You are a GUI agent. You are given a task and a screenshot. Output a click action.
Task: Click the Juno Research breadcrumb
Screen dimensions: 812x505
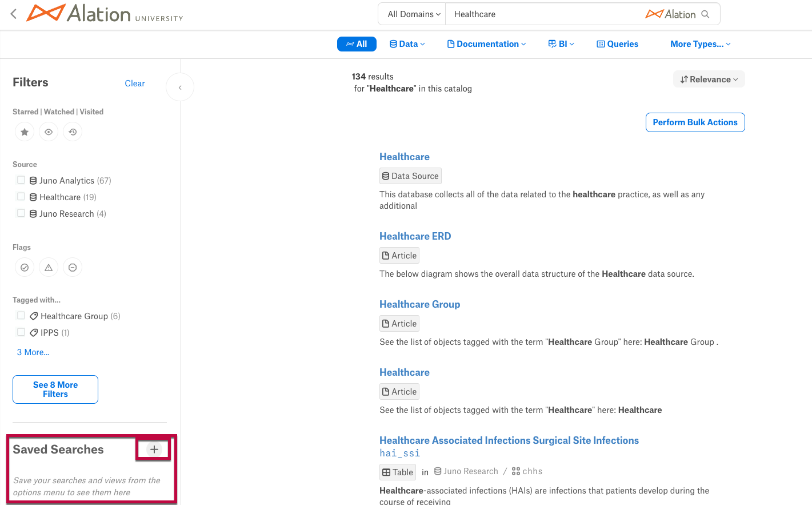click(466, 471)
